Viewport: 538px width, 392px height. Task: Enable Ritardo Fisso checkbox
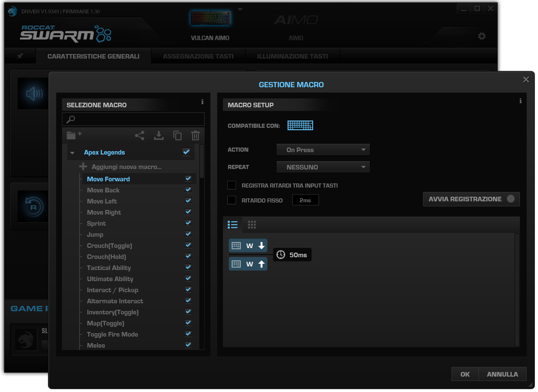pyautogui.click(x=232, y=200)
